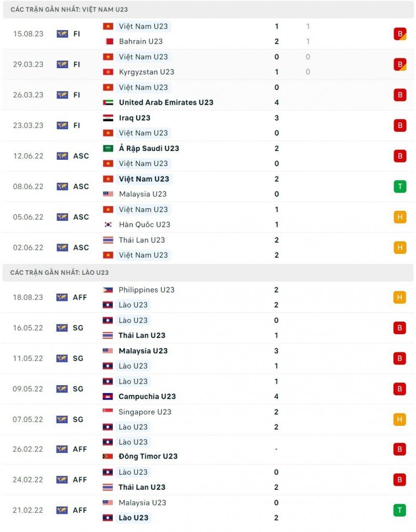This screenshot has height=532, width=416.
Task: Click the 26.02.22 match date
Action: pos(28,449)
